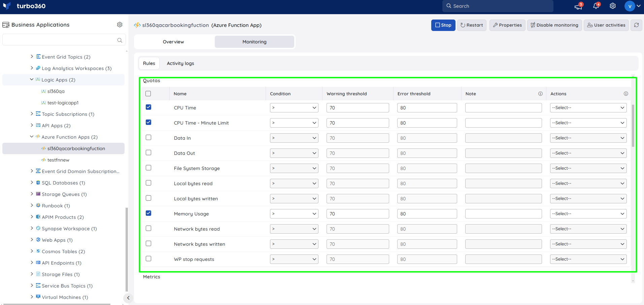
Task: Click the SQL Databases icon
Action: coord(38,182)
